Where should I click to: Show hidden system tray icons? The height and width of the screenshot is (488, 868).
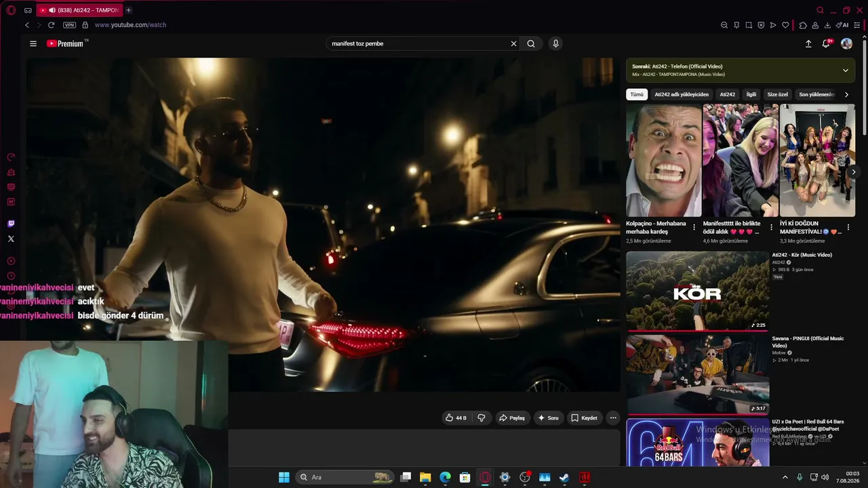tap(785, 477)
